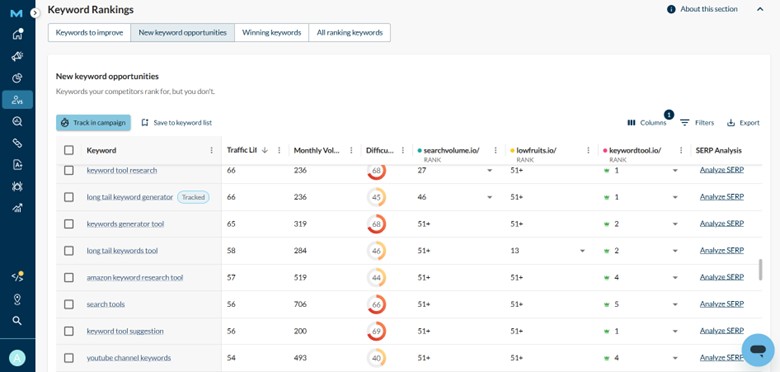Image resolution: width=780 pixels, height=372 pixels.
Task: Check the box for 'search tools'
Action: [69, 304]
